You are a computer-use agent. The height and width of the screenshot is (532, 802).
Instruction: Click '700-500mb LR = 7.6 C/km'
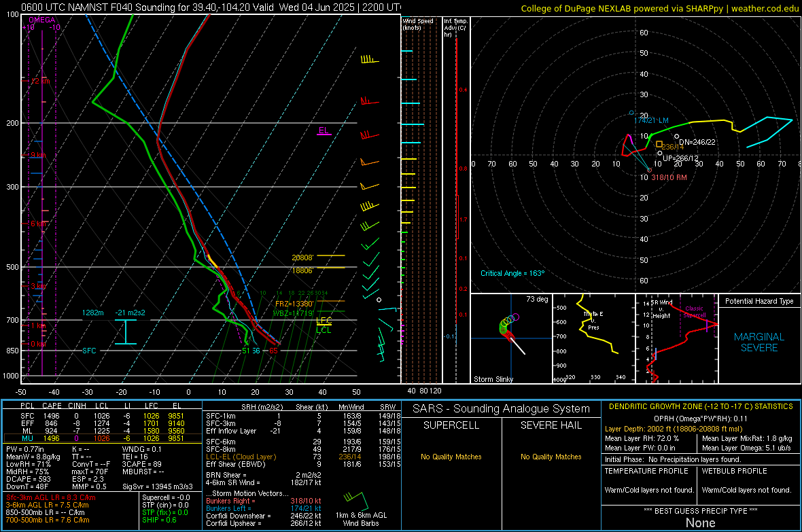point(48,520)
